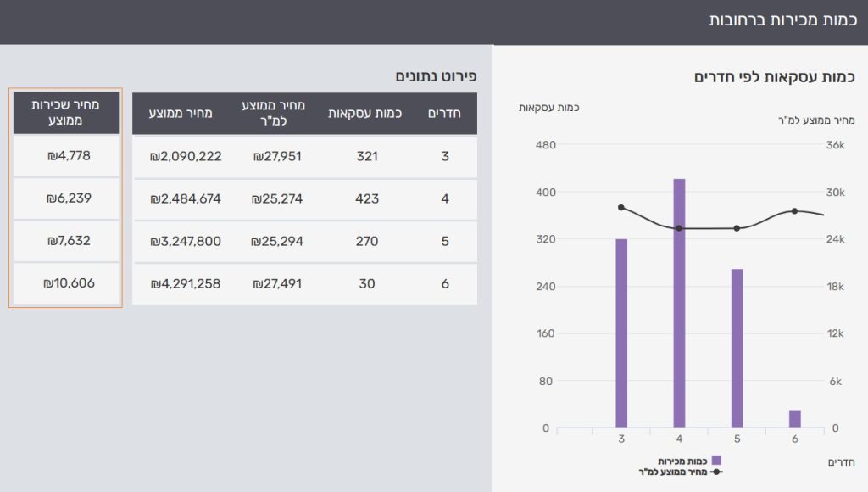Image resolution: width=868 pixels, height=492 pixels.
Task: Click the כמות מכירות ברחובות page title
Action: coord(782,20)
